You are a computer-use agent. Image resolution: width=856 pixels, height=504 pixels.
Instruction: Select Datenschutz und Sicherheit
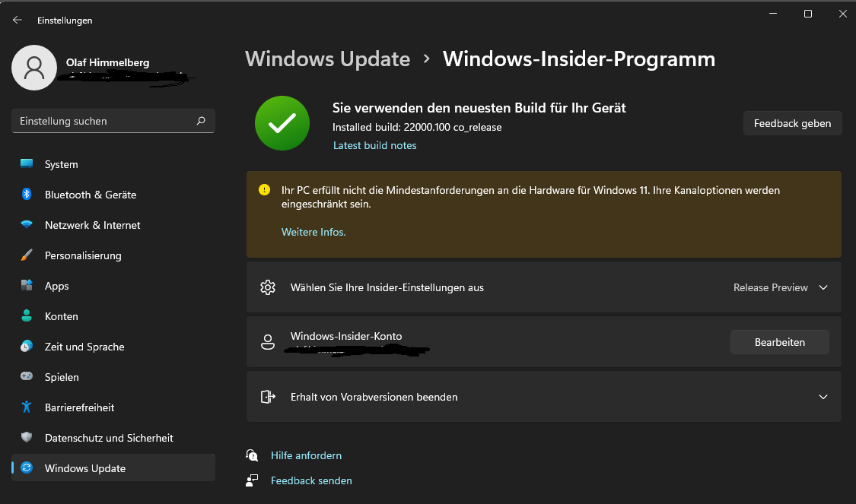coord(113,438)
